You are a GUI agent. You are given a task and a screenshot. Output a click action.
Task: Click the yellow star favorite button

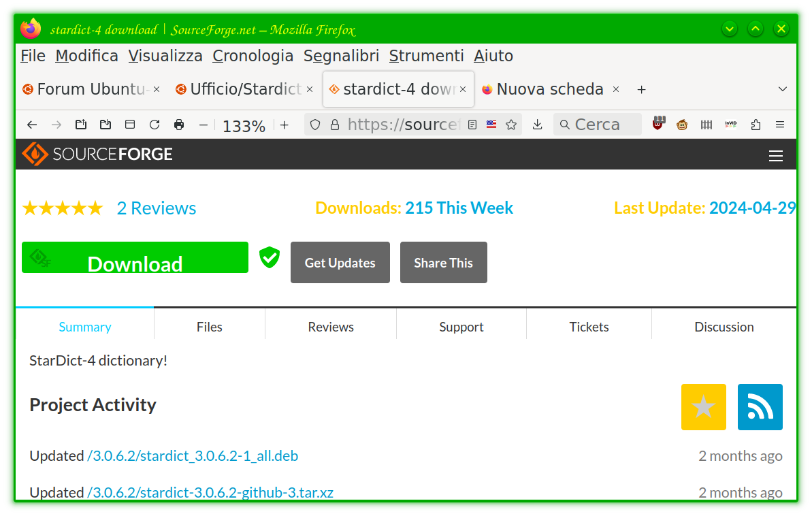tap(703, 407)
